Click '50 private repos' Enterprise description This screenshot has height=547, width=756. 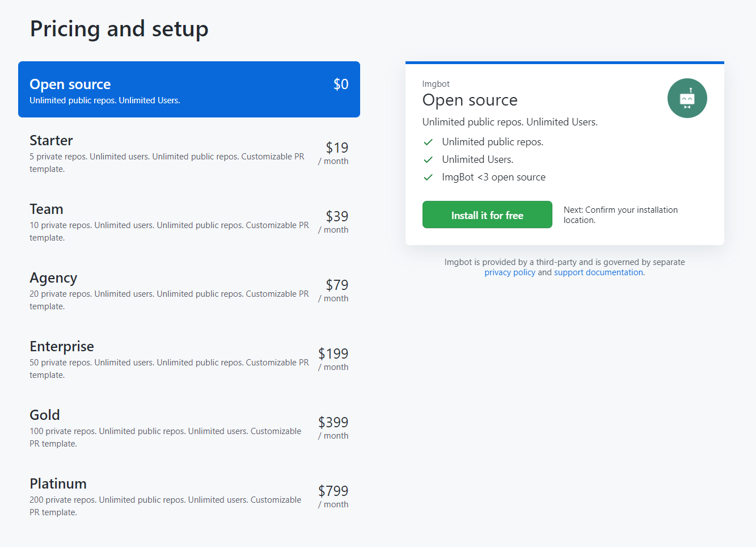pos(170,369)
